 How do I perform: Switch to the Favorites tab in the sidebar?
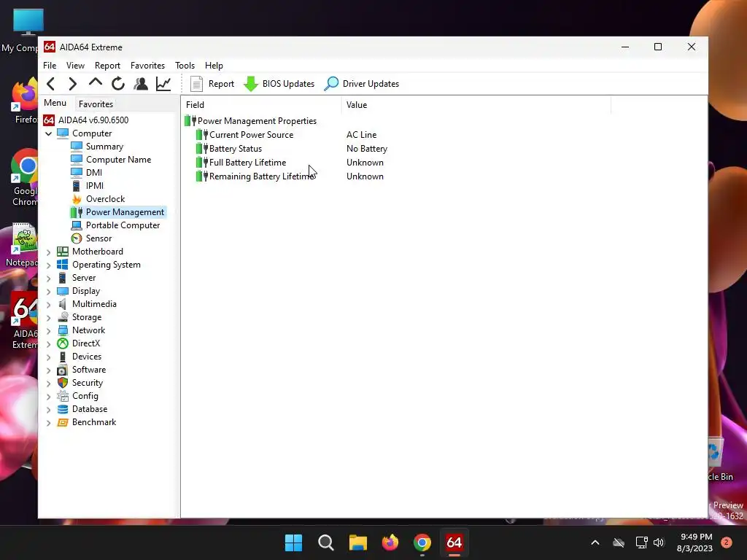click(x=96, y=104)
